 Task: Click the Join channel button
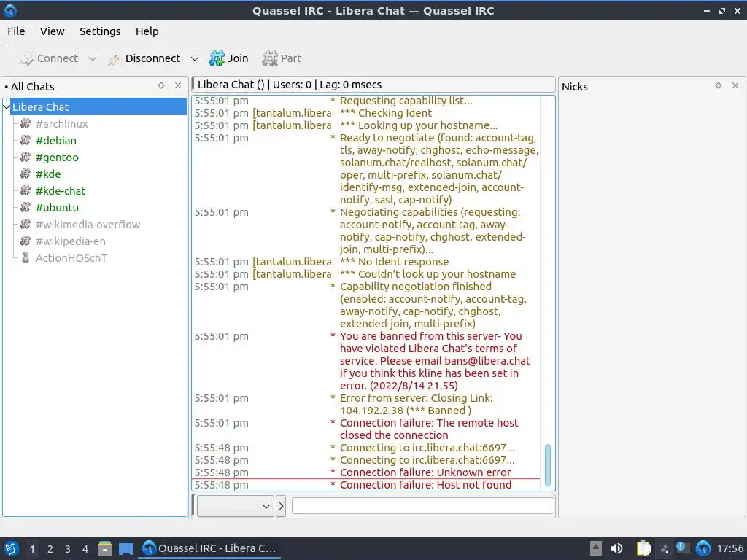(228, 58)
